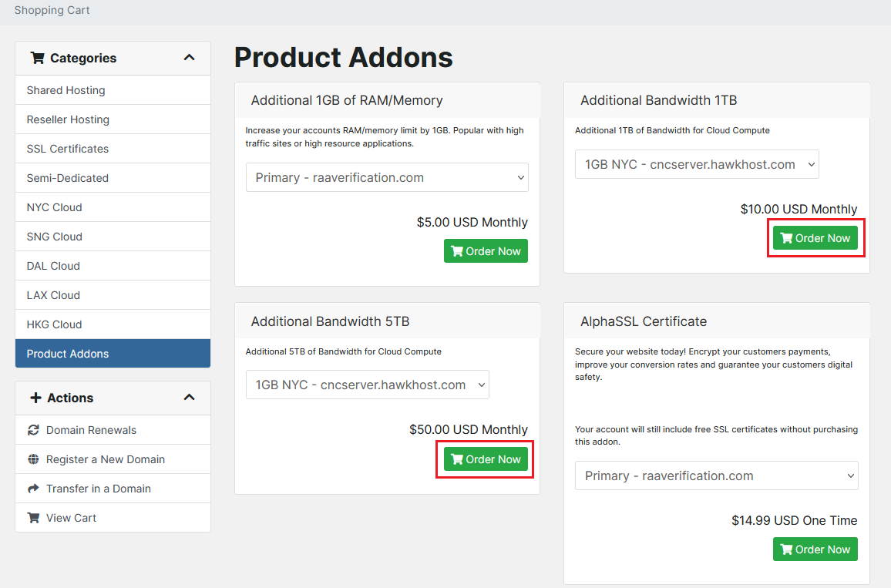The width and height of the screenshot is (891, 588).
Task: Open the Reseller Hosting category
Action: (x=68, y=119)
